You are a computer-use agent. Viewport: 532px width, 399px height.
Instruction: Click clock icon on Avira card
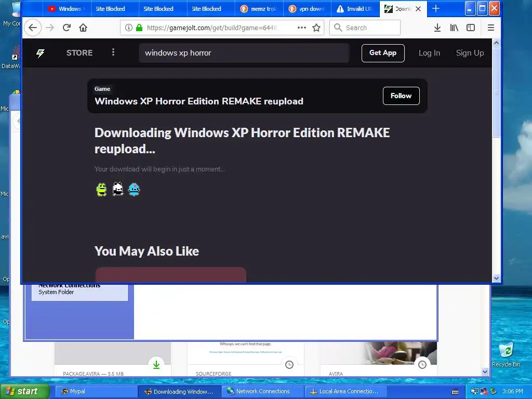coord(422,365)
